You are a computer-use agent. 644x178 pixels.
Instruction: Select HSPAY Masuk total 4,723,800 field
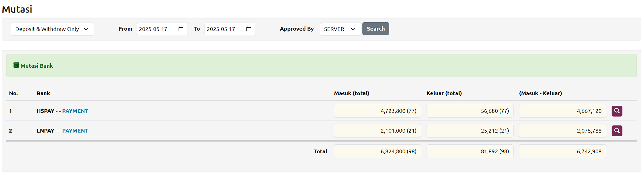coord(377,111)
